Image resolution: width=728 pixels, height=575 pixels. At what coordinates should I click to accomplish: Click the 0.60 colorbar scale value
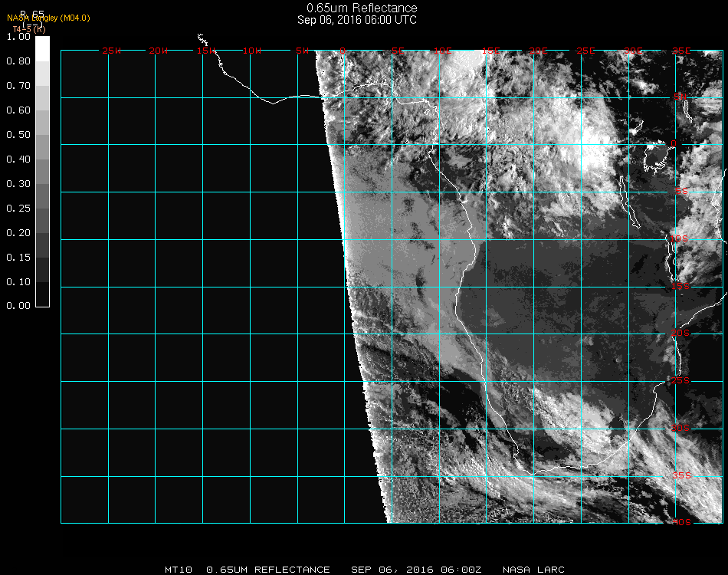point(18,110)
